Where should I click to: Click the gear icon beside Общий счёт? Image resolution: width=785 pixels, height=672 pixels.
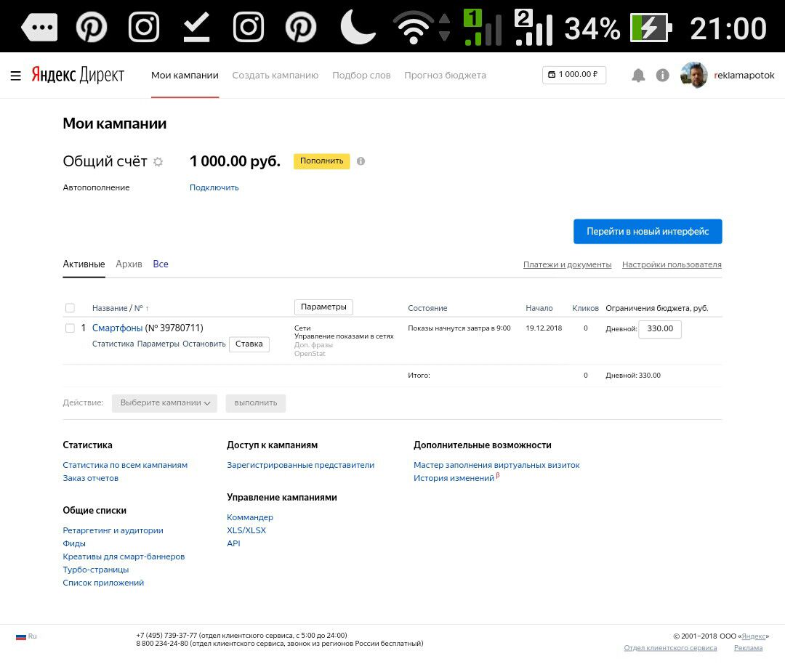point(158,161)
